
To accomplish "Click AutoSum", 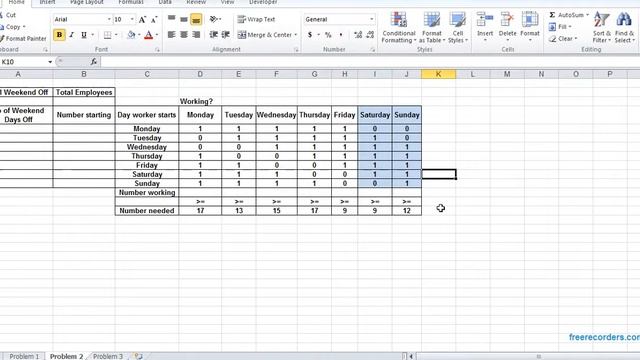I will (567, 15).
